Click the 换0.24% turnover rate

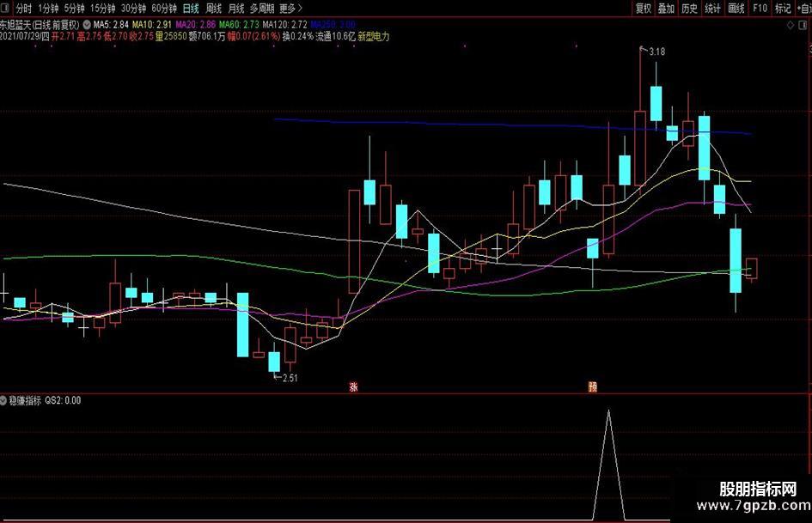[x=298, y=36]
